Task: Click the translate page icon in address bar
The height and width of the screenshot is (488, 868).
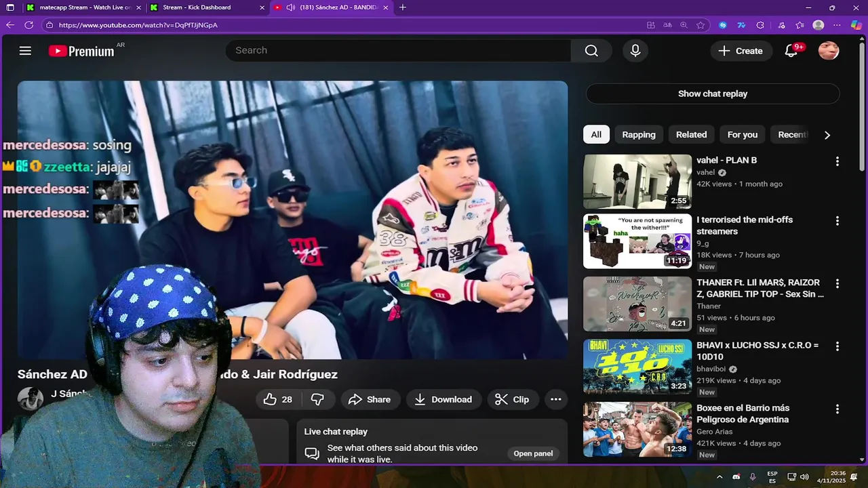Action: point(667,25)
